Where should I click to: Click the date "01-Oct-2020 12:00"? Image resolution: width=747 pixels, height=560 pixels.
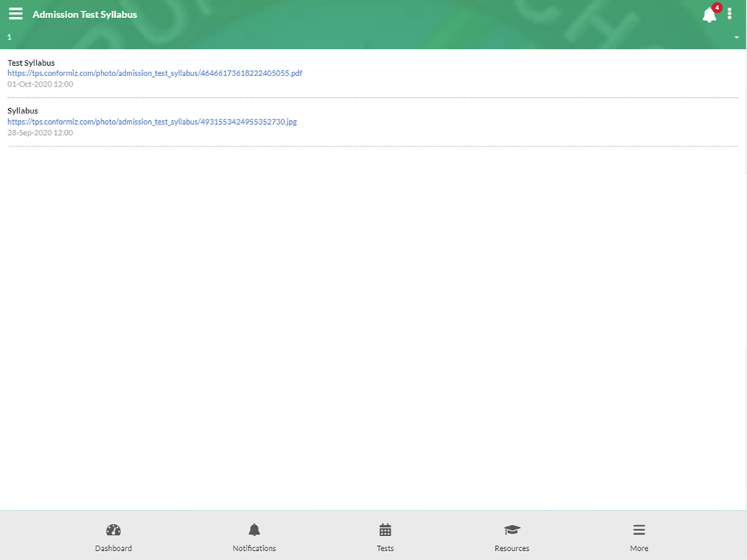(x=40, y=84)
